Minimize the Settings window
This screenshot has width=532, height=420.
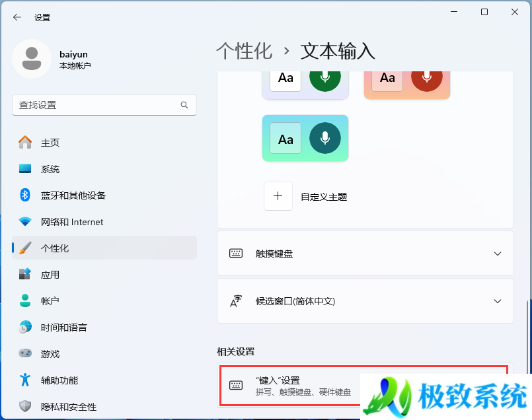454,12
